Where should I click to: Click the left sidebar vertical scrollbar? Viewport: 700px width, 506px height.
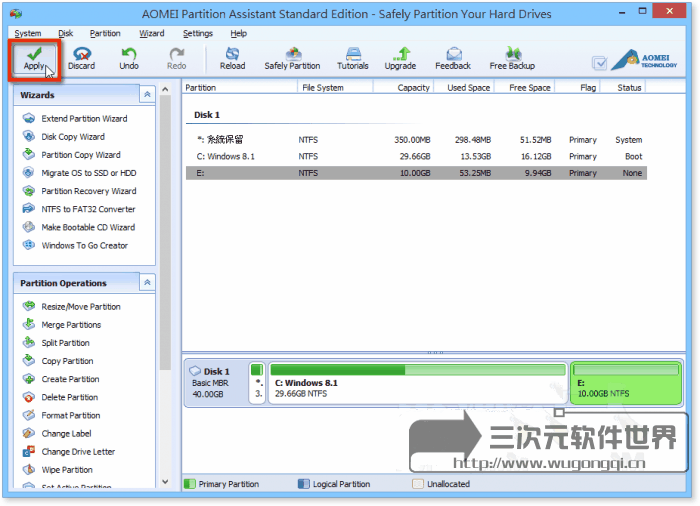[165, 250]
